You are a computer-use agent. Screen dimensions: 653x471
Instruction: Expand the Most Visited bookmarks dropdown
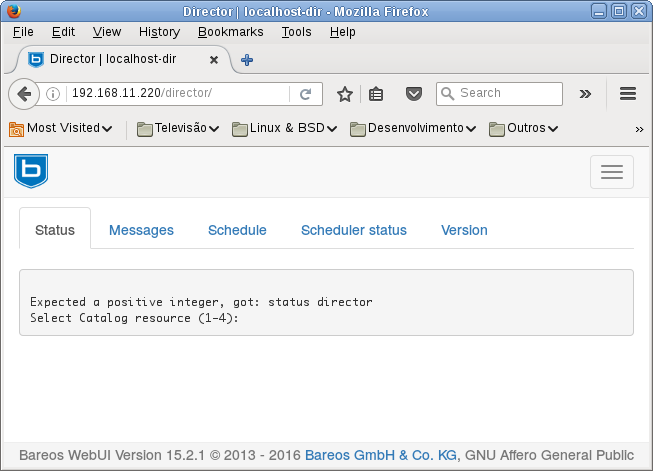(60, 128)
